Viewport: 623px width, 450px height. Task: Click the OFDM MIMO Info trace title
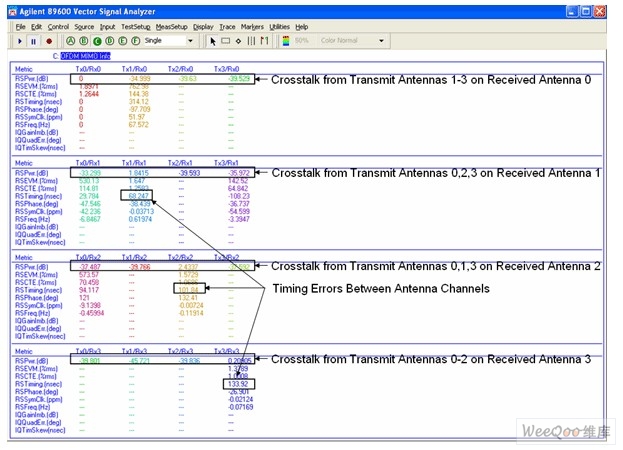coord(85,56)
